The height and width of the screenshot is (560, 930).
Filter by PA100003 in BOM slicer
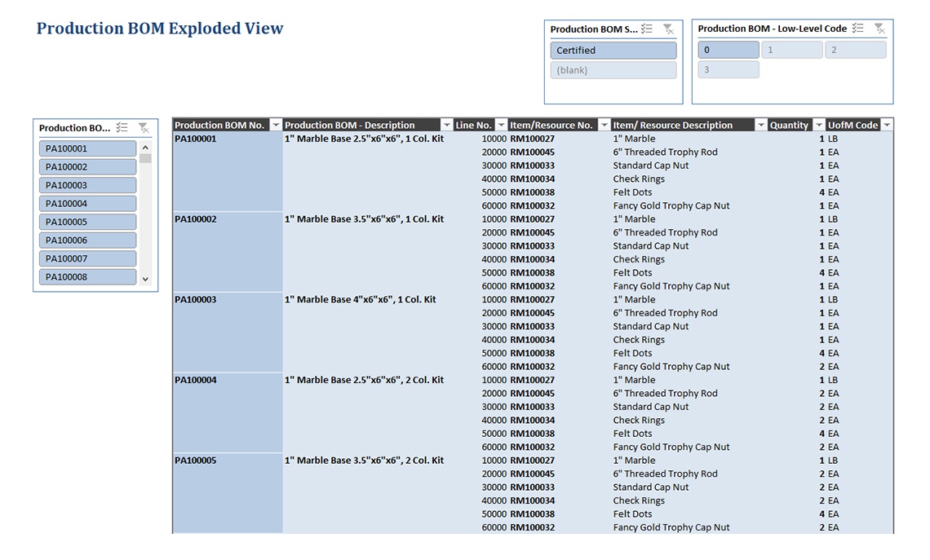[88, 185]
